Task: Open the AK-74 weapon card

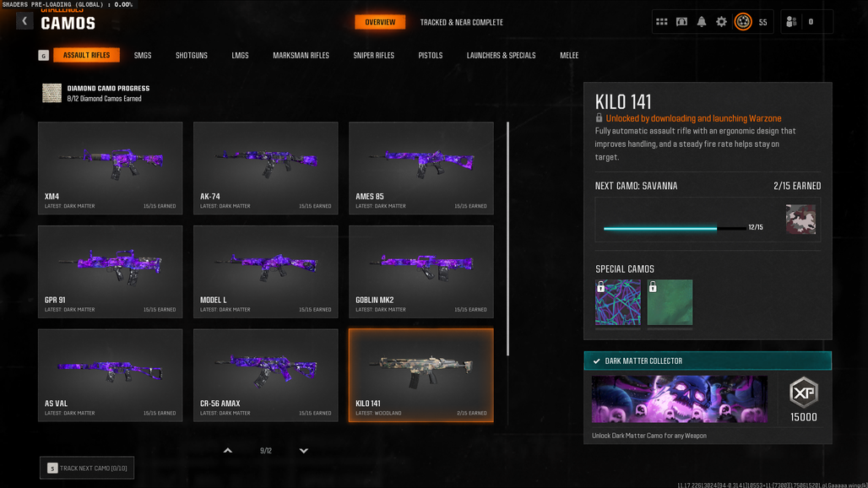Action: point(266,168)
